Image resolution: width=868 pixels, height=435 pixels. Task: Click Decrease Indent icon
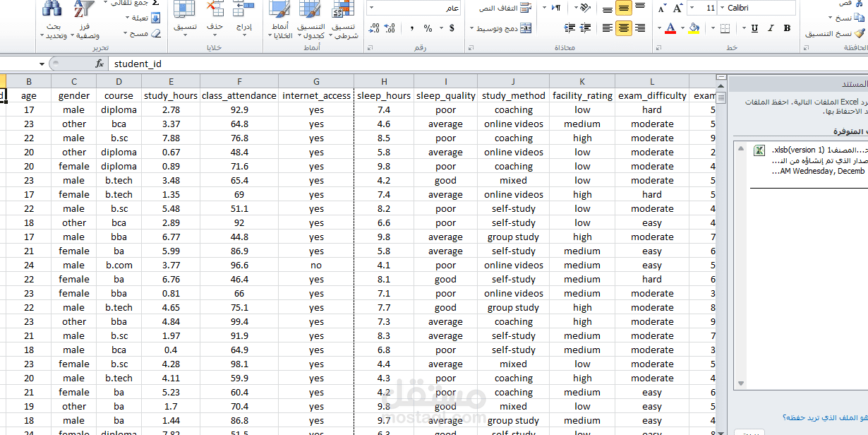[x=586, y=28]
